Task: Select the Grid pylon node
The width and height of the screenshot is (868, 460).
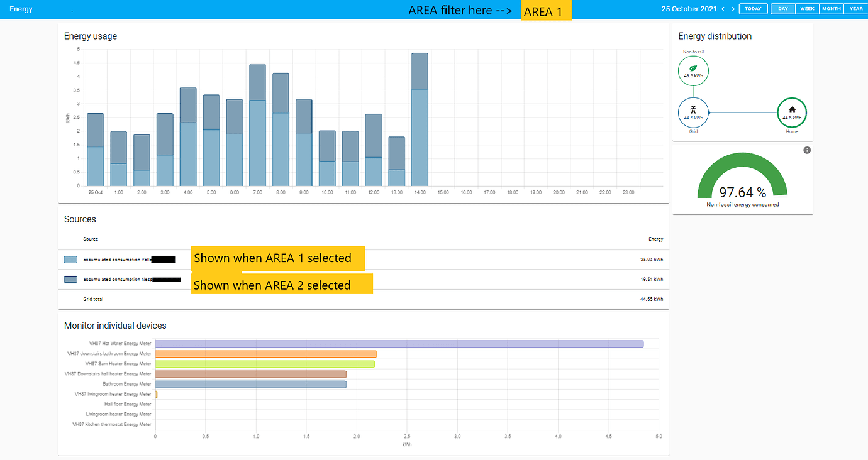Action: coord(693,112)
